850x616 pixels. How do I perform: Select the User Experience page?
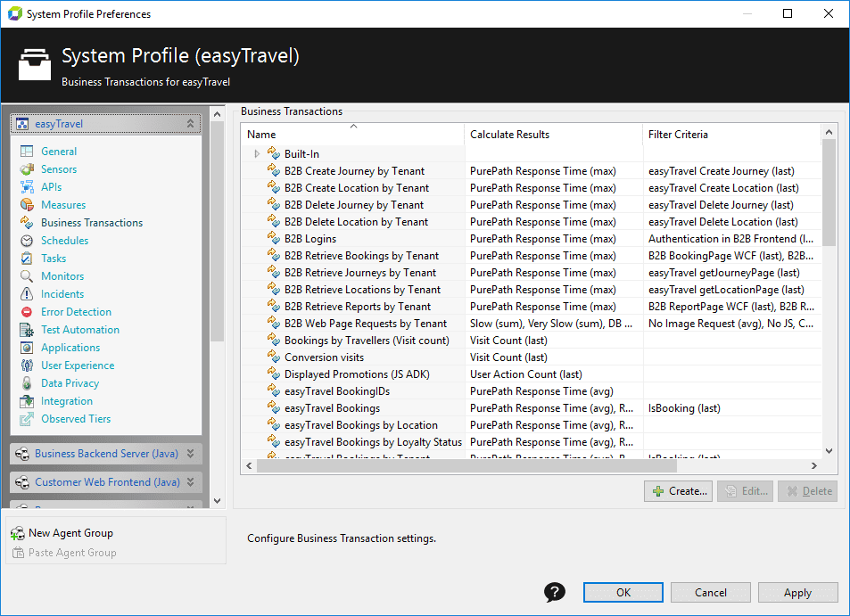[78, 365]
